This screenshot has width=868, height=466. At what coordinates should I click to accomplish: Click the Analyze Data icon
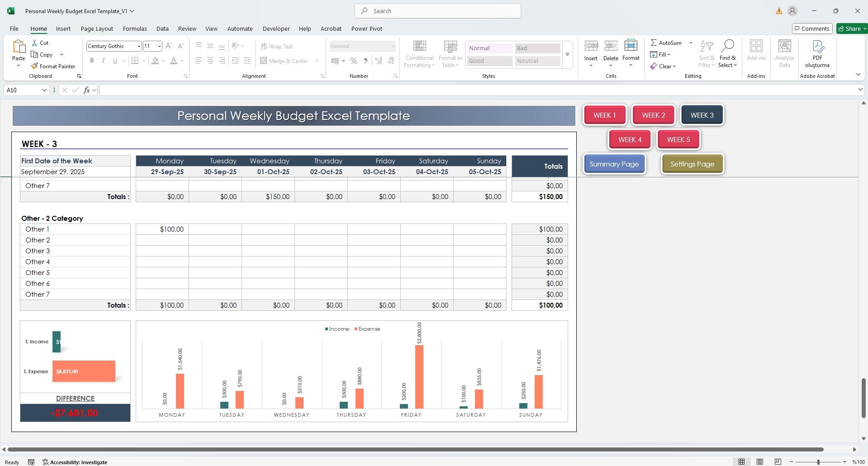point(784,46)
